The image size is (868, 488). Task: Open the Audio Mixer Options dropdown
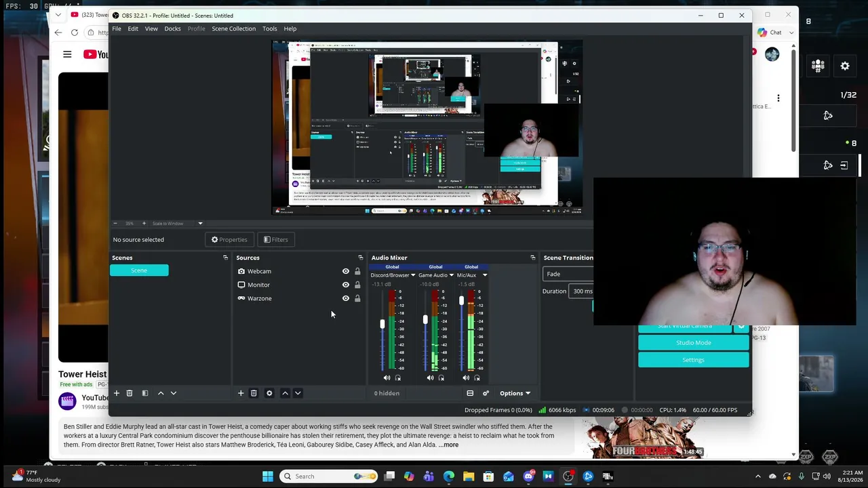click(515, 393)
